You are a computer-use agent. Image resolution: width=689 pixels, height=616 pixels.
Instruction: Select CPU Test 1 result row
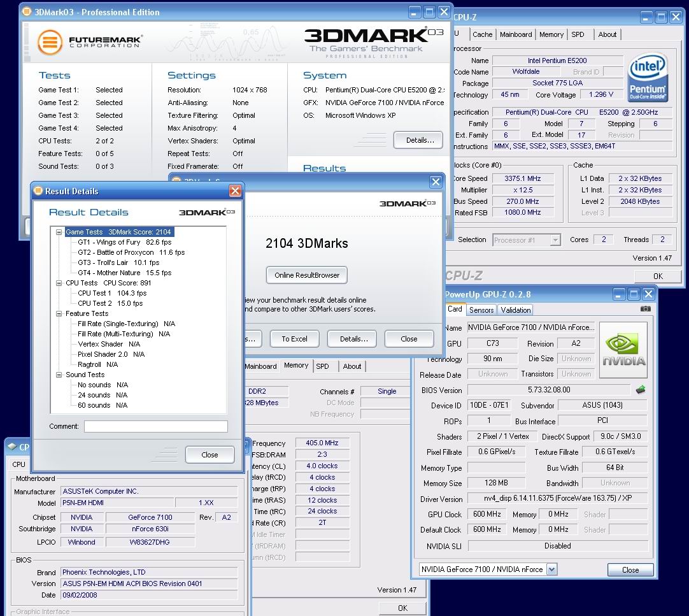[112, 293]
